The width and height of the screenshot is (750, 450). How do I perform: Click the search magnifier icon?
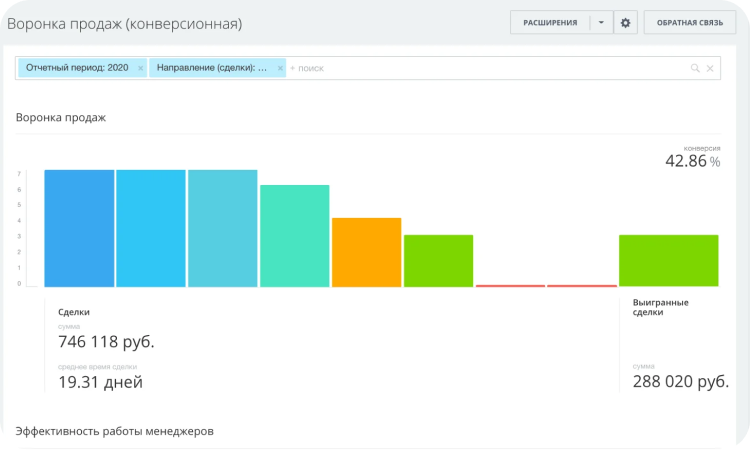695,68
